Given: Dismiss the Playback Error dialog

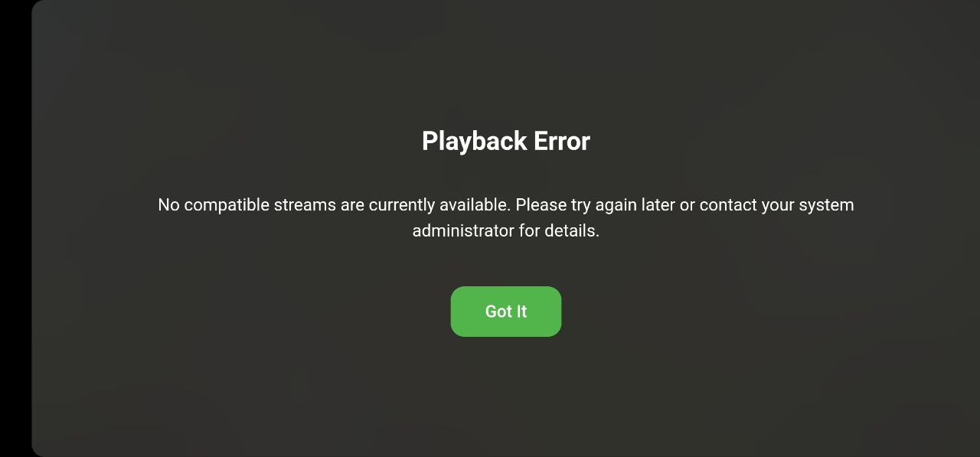Looking at the screenshot, I should point(505,312).
